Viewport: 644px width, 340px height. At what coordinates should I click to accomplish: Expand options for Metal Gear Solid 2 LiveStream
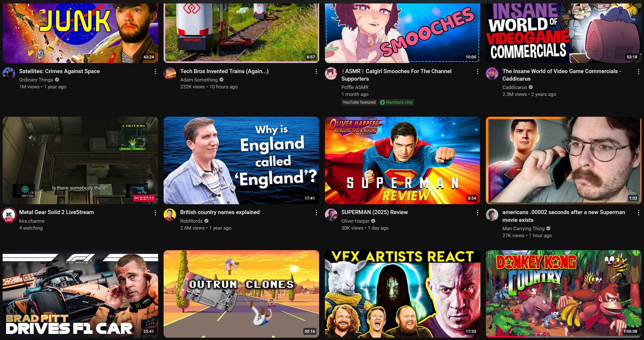(155, 213)
